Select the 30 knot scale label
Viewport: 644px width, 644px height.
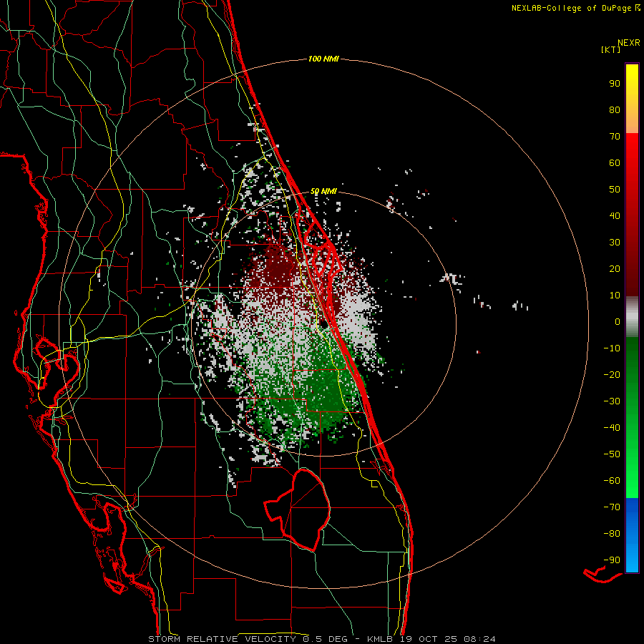coord(615,243)
